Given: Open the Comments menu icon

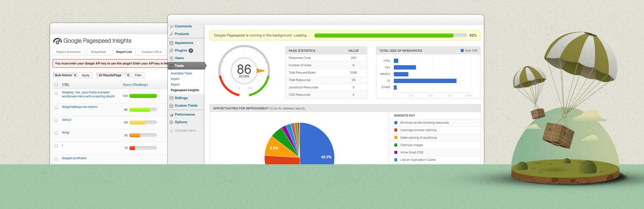Looking at the screenshot, I should [x=171, y=27].
